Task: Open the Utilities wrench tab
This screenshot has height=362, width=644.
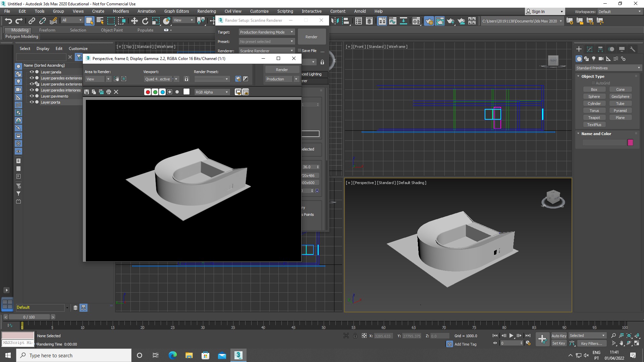Action: [x=633, y=49]
